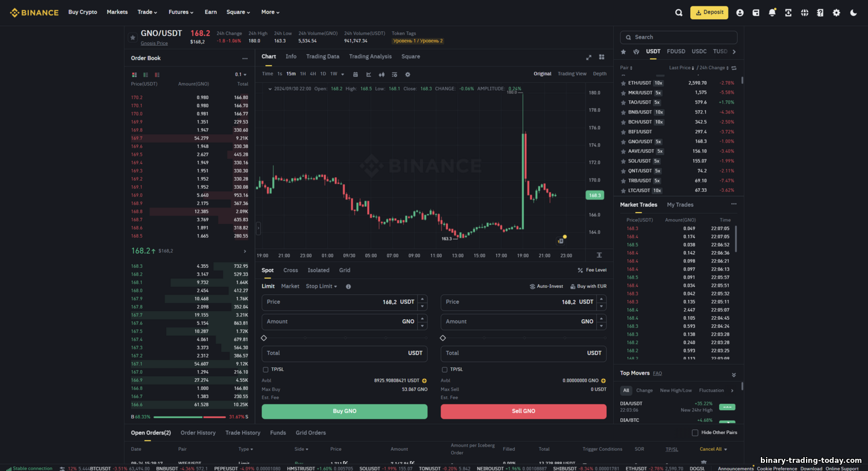Screen dimensions: 868x471
Task: Toggle dark mode moon icon
Action: coord(854,12)
